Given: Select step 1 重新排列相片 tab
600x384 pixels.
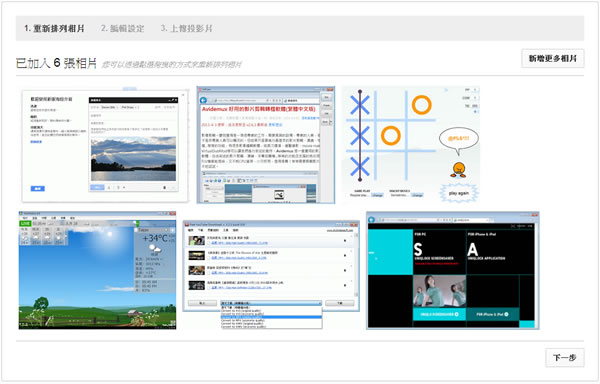Looking at the screenshot, I should (x=54, y=28).
